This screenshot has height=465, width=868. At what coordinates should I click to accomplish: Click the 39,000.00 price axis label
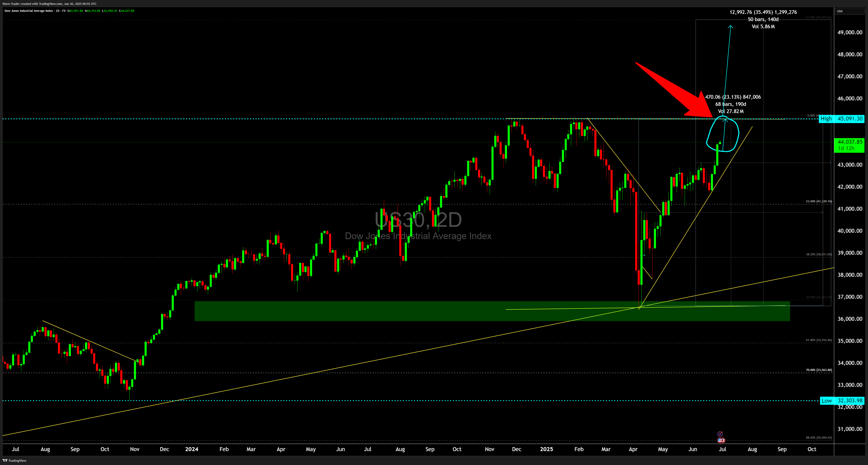850,253
